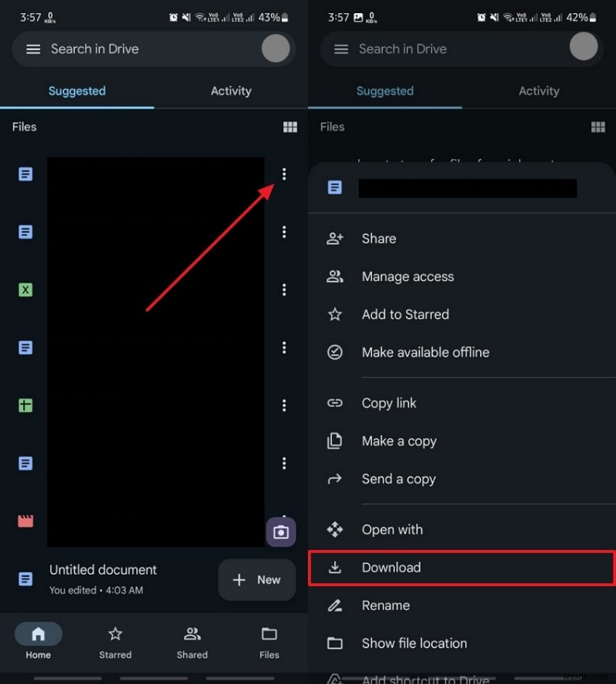Select the Suggested tab in left screen
The image size is (616, 684).
pos(77,91)
